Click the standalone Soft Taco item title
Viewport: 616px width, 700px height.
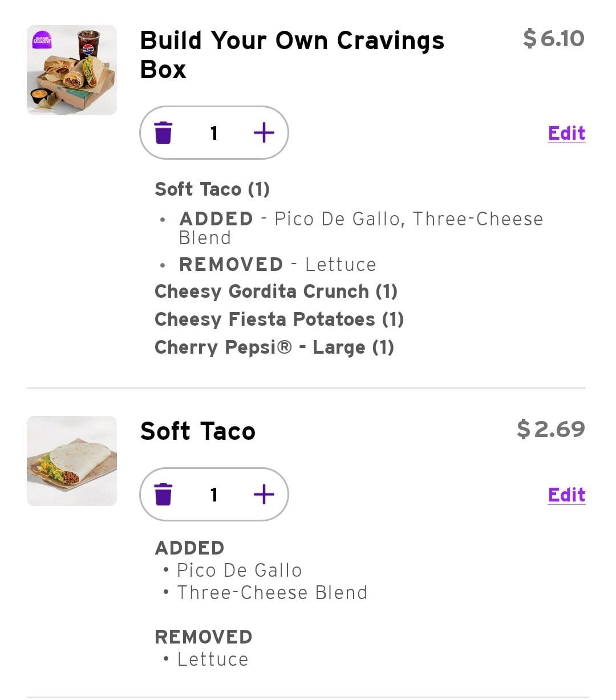click(197, 431)
